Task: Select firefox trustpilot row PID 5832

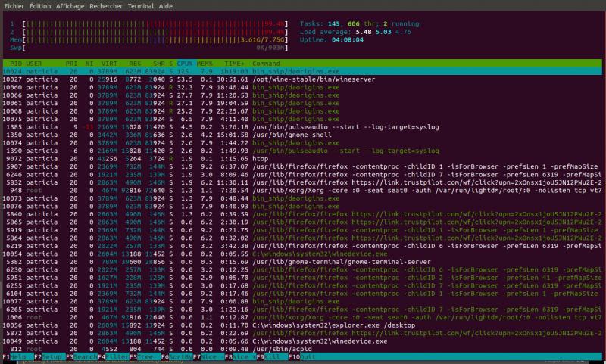Action: tap(302, 182)
